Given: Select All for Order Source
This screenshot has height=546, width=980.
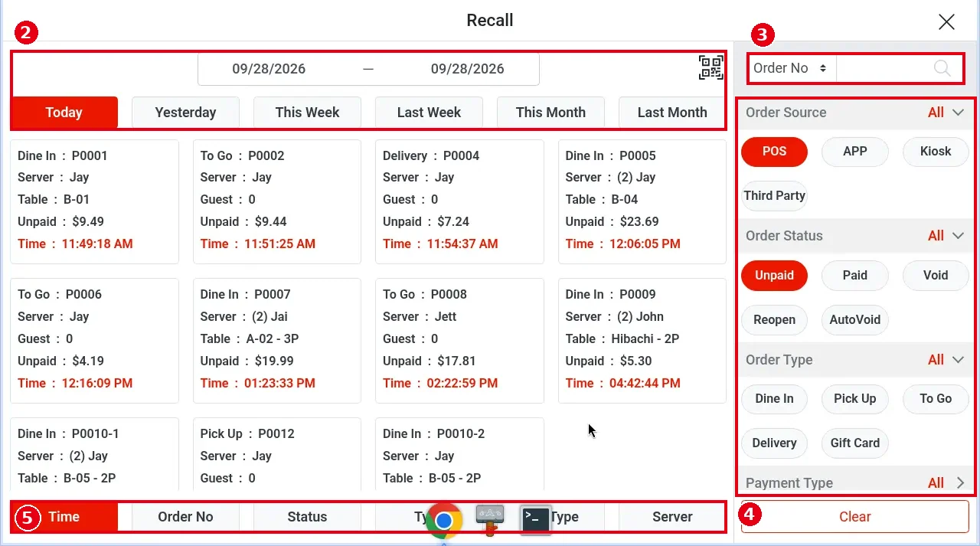Looking at the screenshot, I should click(x=936, y=113).
